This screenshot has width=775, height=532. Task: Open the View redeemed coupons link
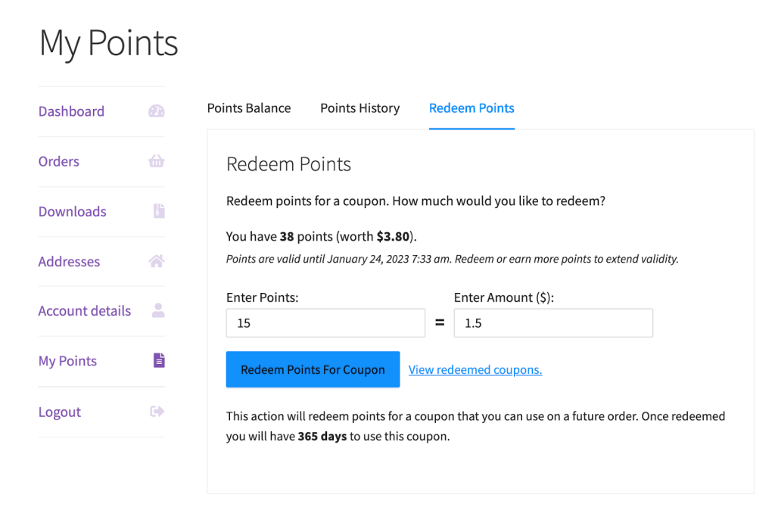pos(475,370)
